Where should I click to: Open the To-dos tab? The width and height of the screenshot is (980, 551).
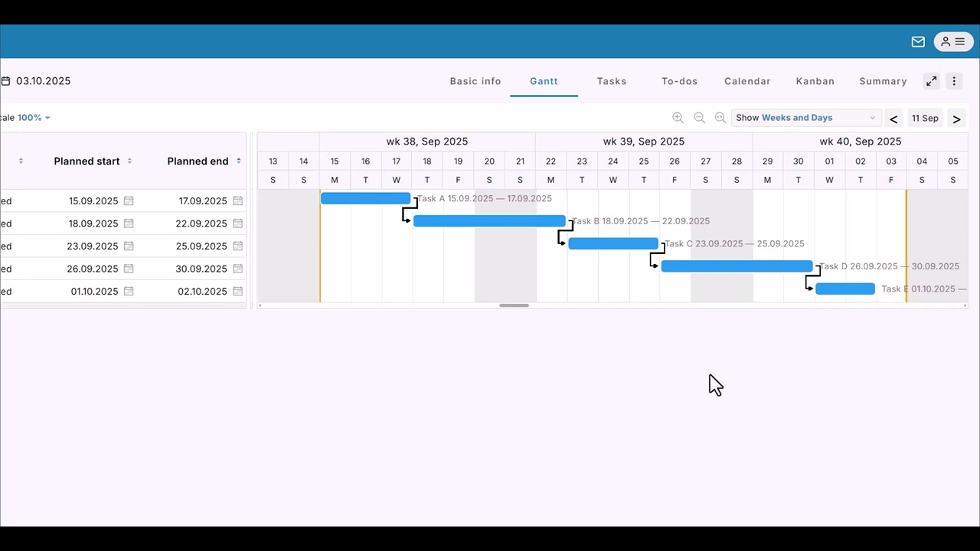click(x=679, y=81)
